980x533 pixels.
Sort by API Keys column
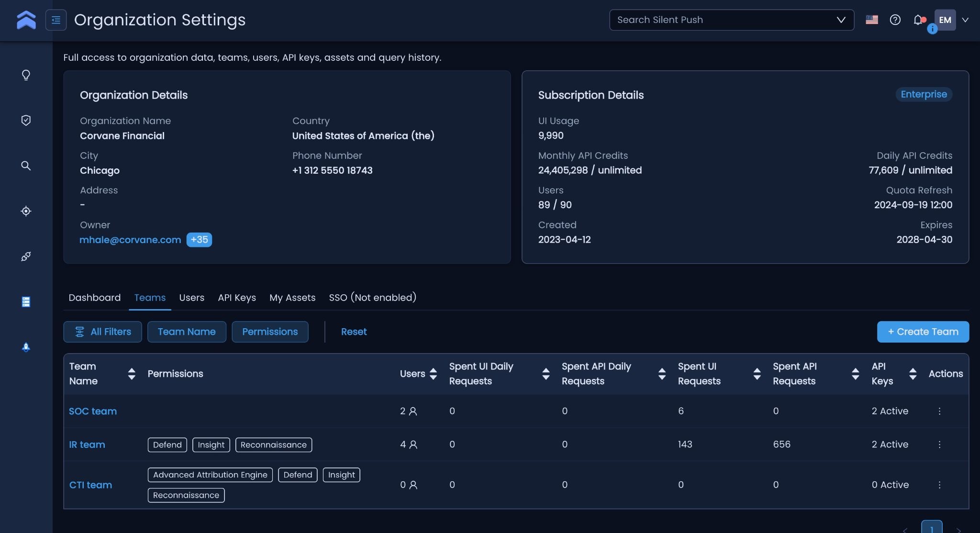913,374
